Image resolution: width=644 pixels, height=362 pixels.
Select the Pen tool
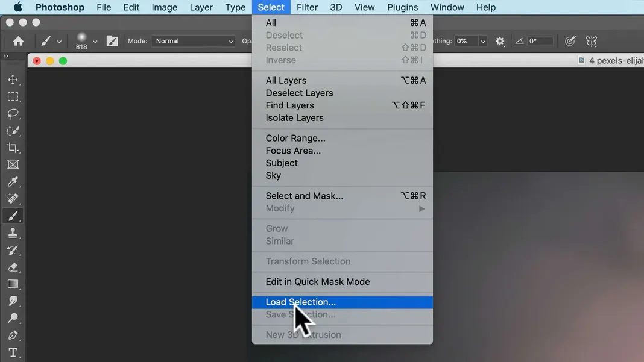click(x=13, y=335)
